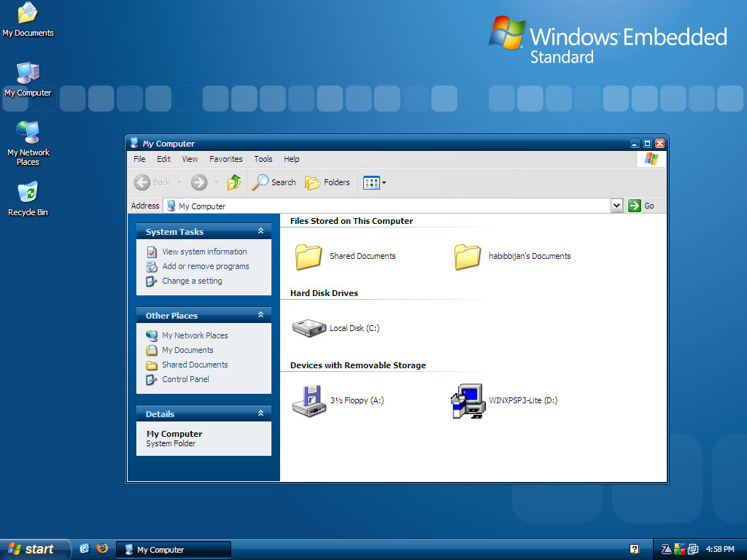Click the green Go button
Screen dimensions: 747x560
pos(641,206)
